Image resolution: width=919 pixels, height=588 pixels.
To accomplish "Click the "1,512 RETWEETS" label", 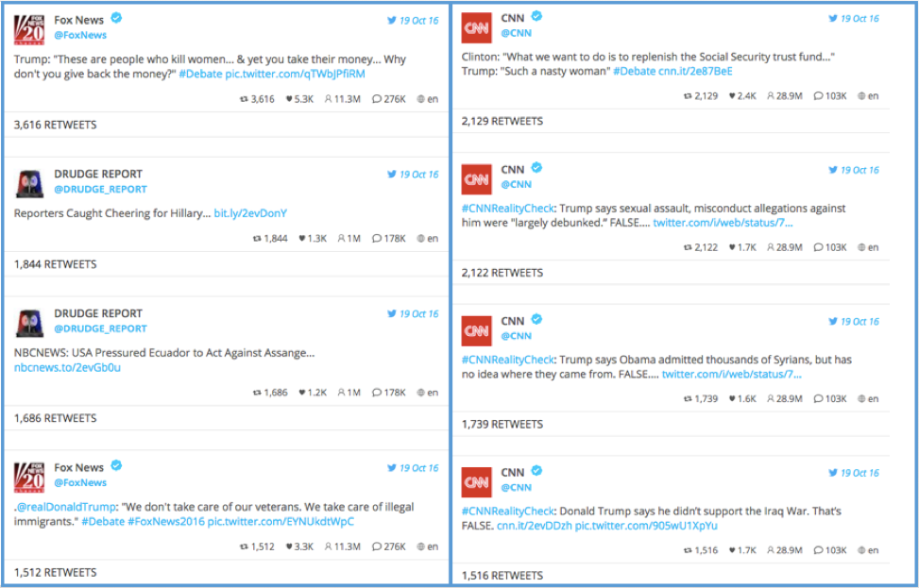I will [x=55, y=572].
